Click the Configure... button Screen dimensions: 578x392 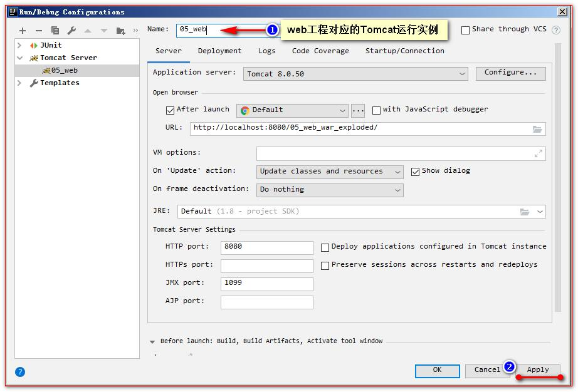510,73
